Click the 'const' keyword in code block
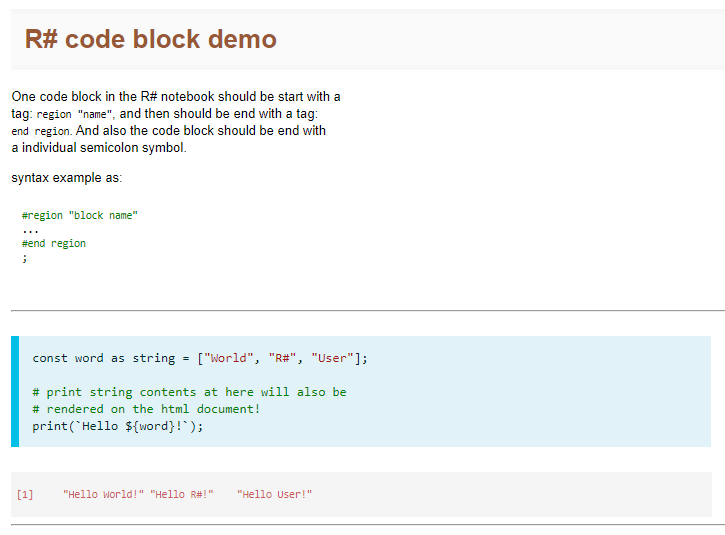 [50, 358]
